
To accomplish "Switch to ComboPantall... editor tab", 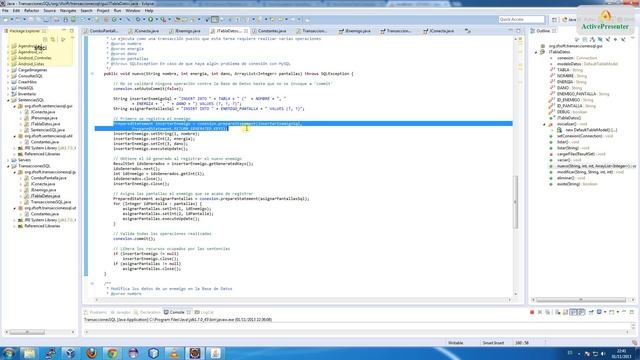I will pyautogui.click(x=101, y=31).
